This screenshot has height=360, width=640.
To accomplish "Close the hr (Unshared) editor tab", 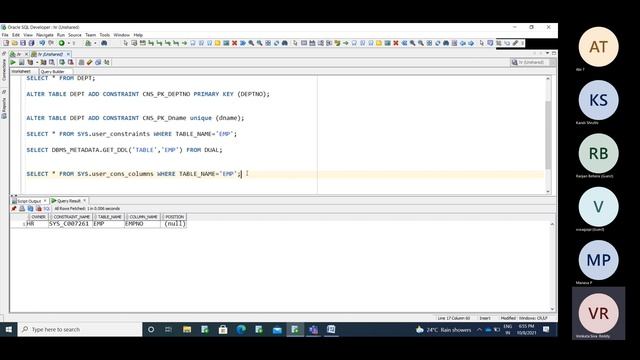I will (68, 54).
